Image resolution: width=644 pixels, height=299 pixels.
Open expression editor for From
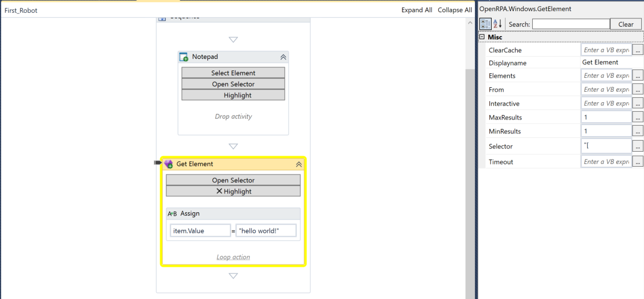click(x=637, y=89)
